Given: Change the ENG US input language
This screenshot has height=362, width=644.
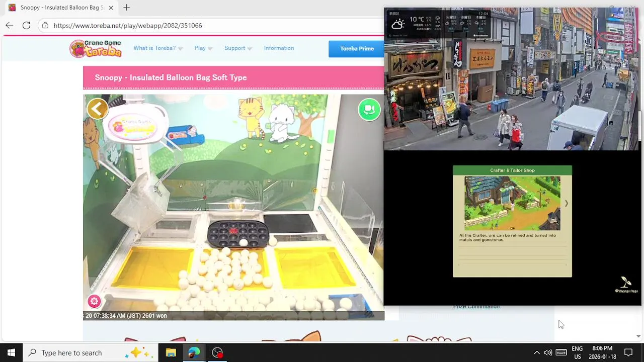Looking at the screenshot, I should click(577, 352).
